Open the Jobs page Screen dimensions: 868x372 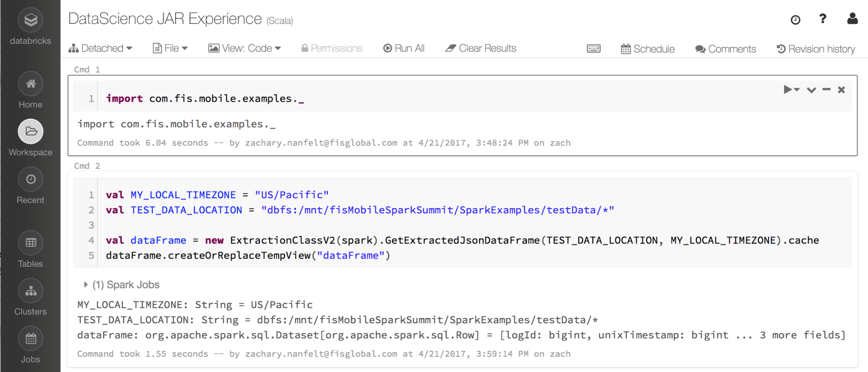(x=30, y=339)
